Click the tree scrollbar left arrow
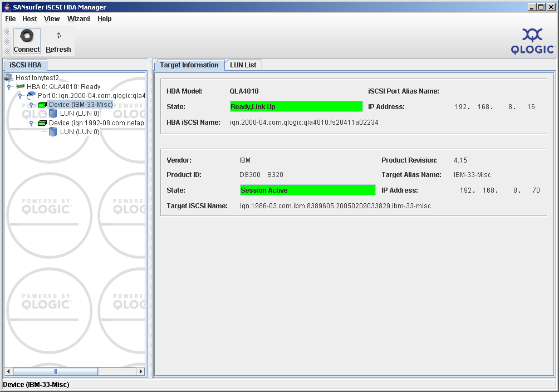Screen dimensions: 559x392 (8, 371)
